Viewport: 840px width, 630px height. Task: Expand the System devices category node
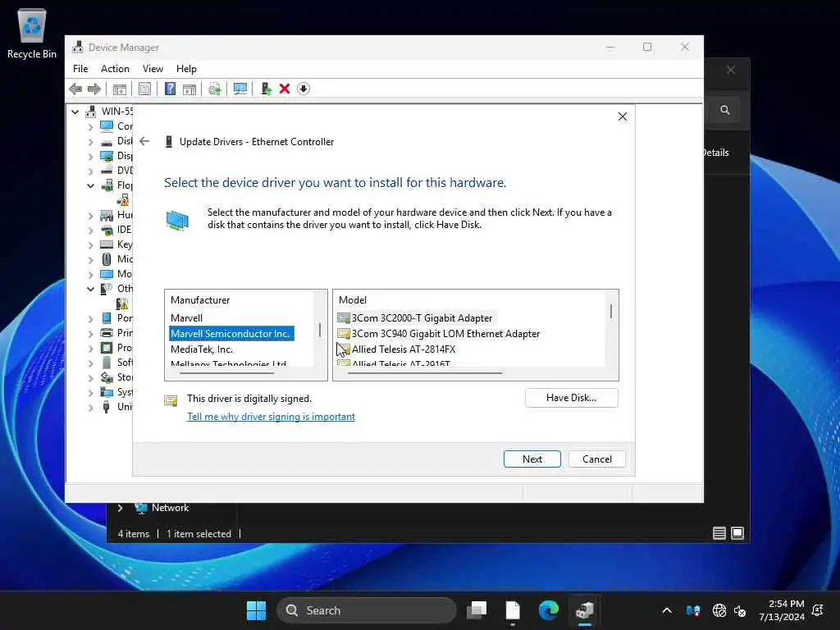[x=90, y=393]
